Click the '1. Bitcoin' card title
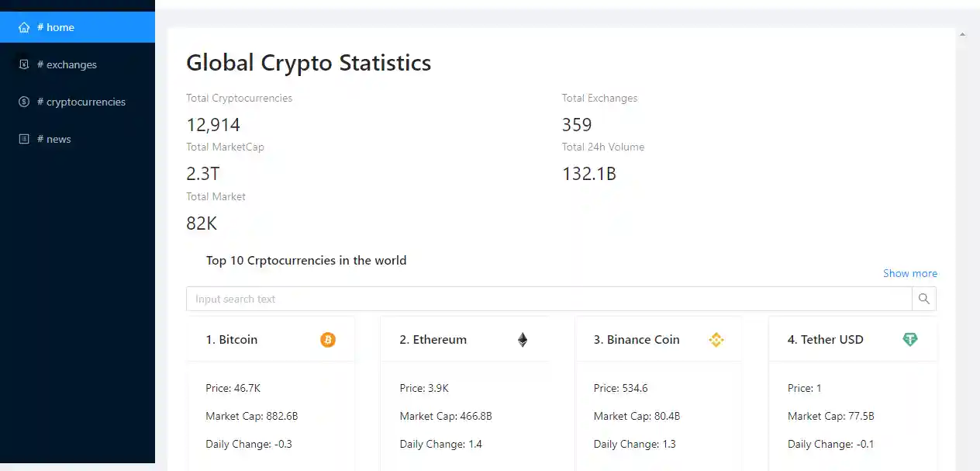Viewport: 980px width, 471px height. [x=231, y=339]
